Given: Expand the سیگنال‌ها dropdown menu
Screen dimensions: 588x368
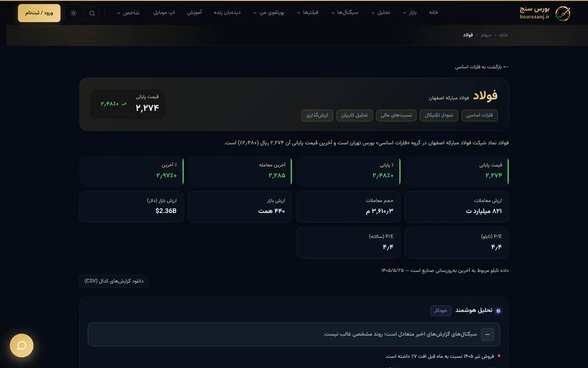Looking at the screenshot, I should [345, 12].
